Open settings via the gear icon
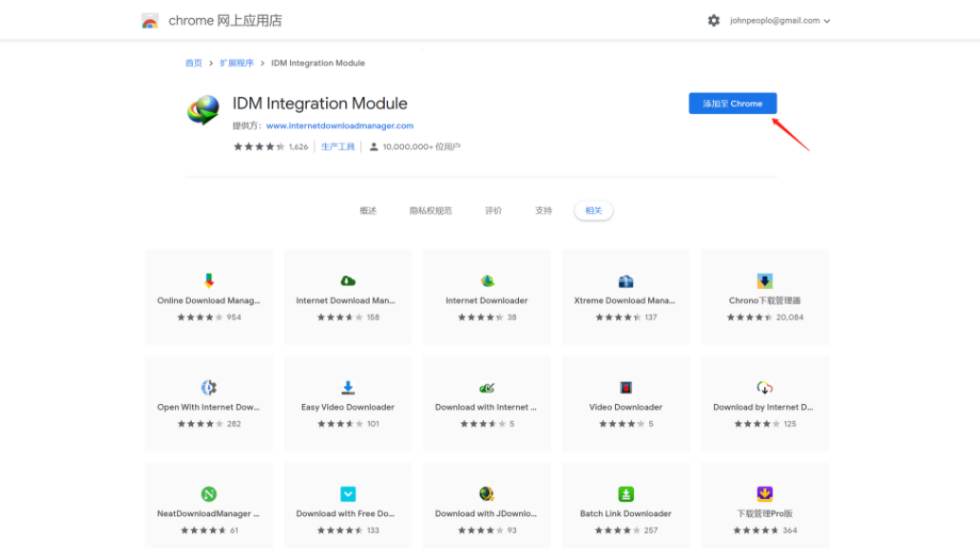980x557 pixels. coord(714,21)
